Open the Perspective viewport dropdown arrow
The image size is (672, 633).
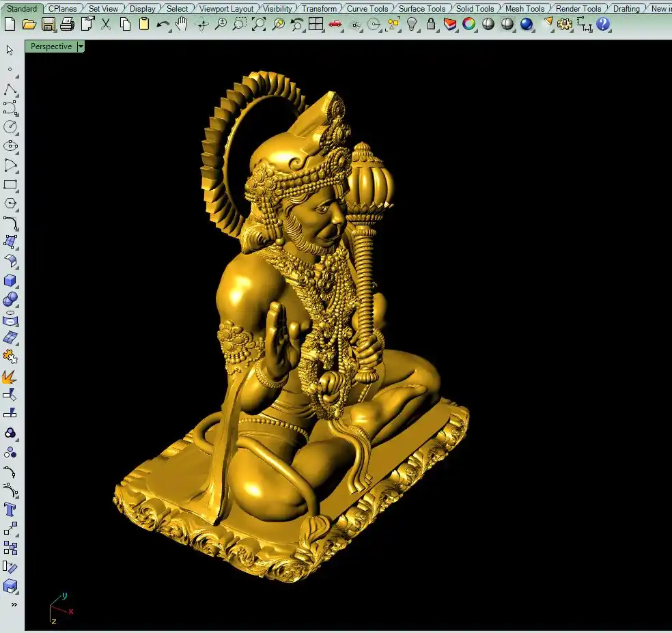tap(81, 46)
